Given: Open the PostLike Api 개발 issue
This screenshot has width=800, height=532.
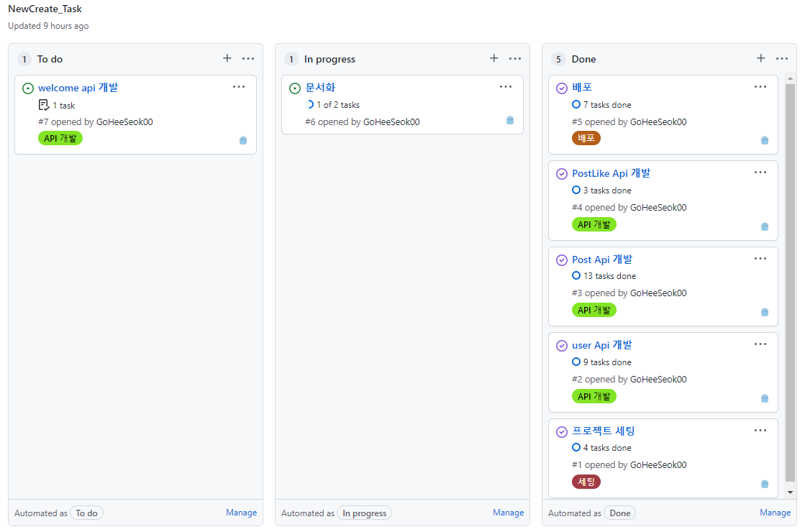Looking at the screenshot, I should click(x=612, y=173).
